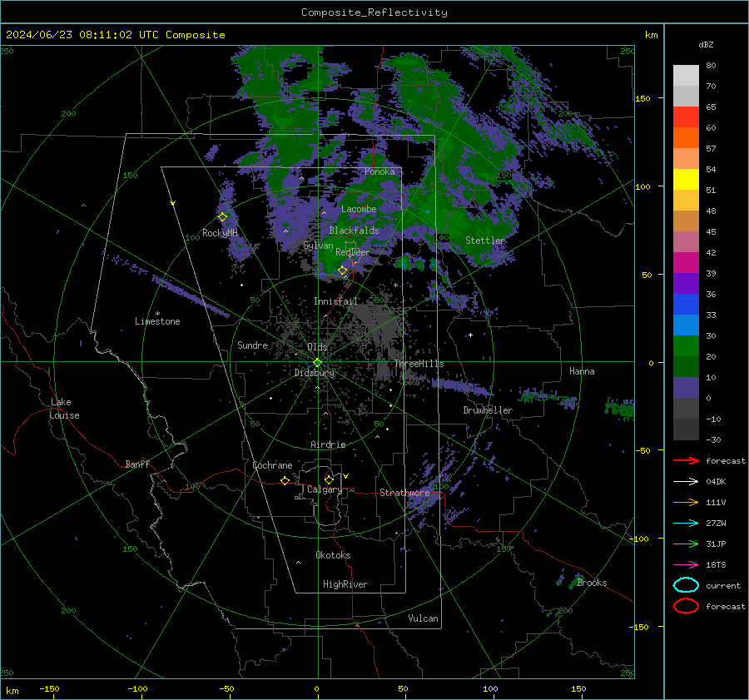Select the bright yellow swatch below 54 dBZ
Screen dimensions: 749x700
(686, 179)
